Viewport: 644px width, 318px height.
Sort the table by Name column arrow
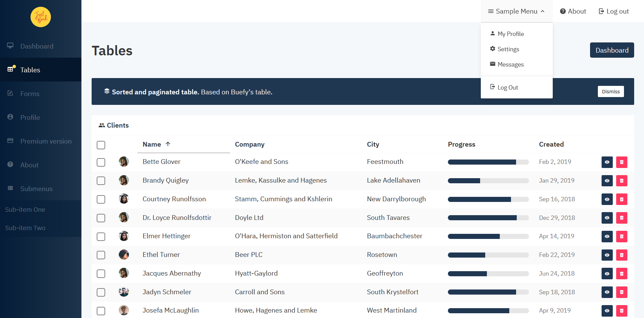[168, 144]
